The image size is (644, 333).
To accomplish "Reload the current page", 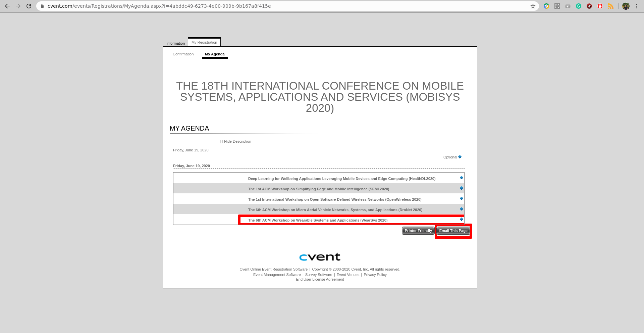I will click(29, 6).
